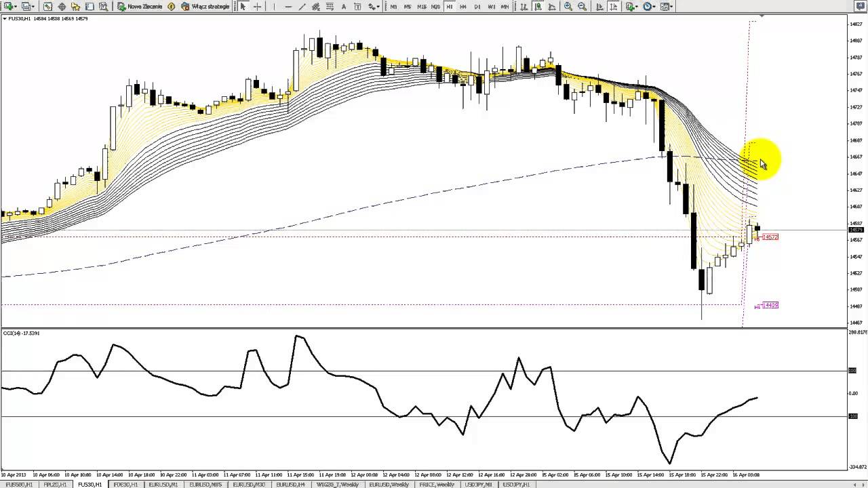Switch to M30 timeframe

point(435,6)
